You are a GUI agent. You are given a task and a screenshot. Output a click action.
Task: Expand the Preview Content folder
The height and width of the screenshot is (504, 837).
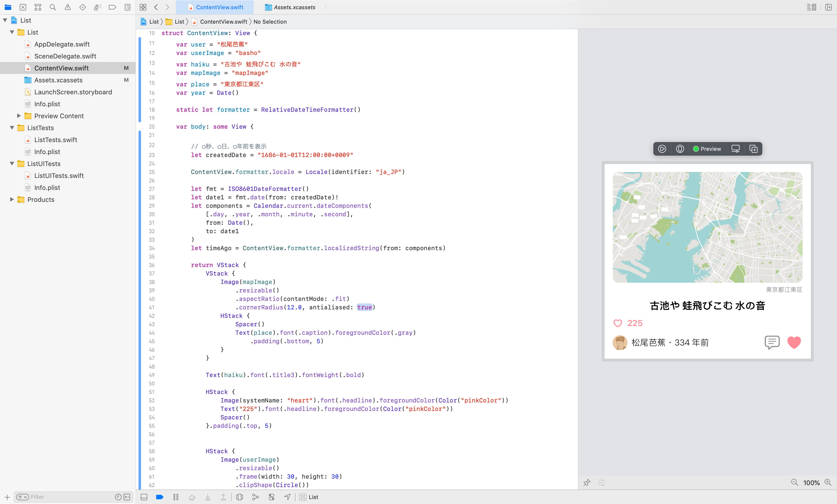(19, 116)
